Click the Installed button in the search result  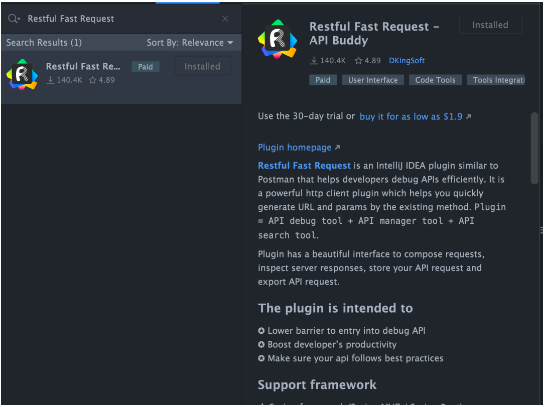pyautogui.click(x=202, y=66)
